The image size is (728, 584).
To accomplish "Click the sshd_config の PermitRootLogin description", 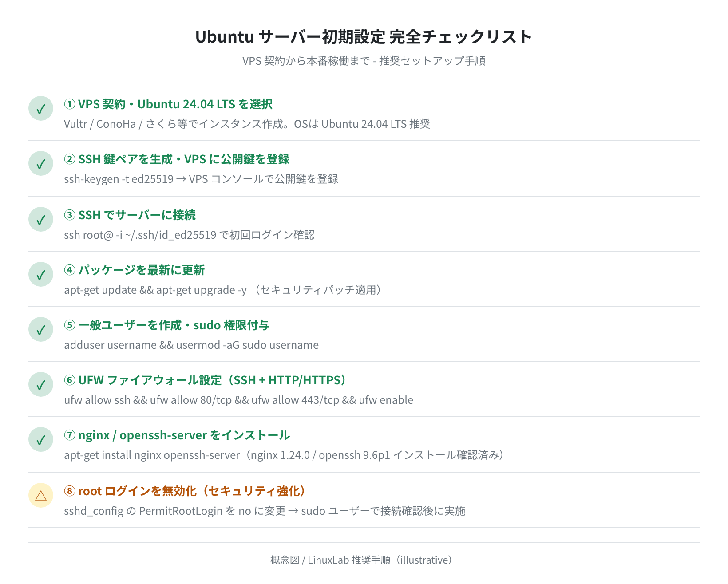I will pyautogui.click(x=265, y=511).
